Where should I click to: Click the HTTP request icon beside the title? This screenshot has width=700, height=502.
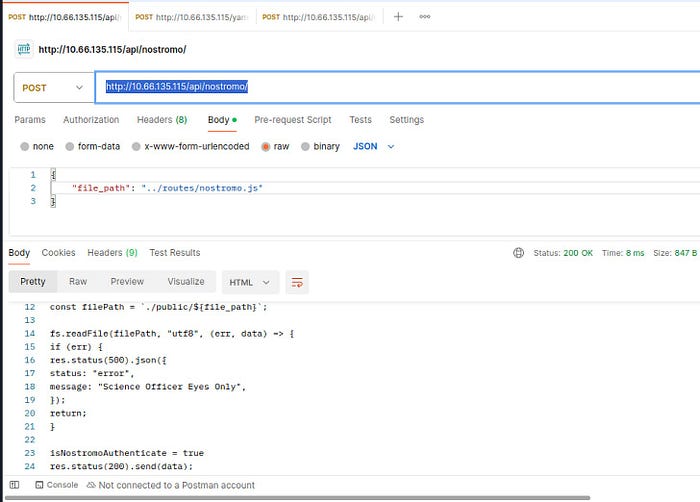(24, 49)
